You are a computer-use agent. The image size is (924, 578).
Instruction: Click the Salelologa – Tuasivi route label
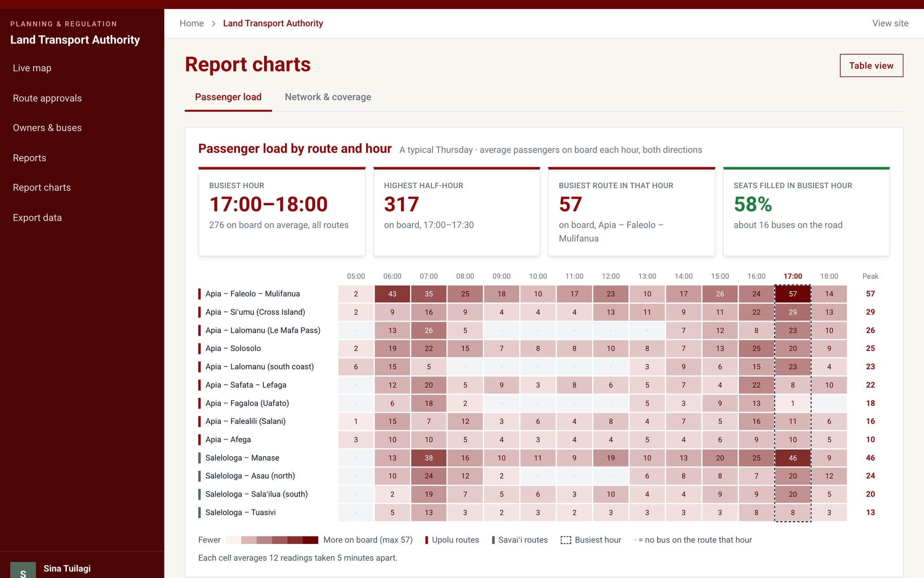(240, 513)
